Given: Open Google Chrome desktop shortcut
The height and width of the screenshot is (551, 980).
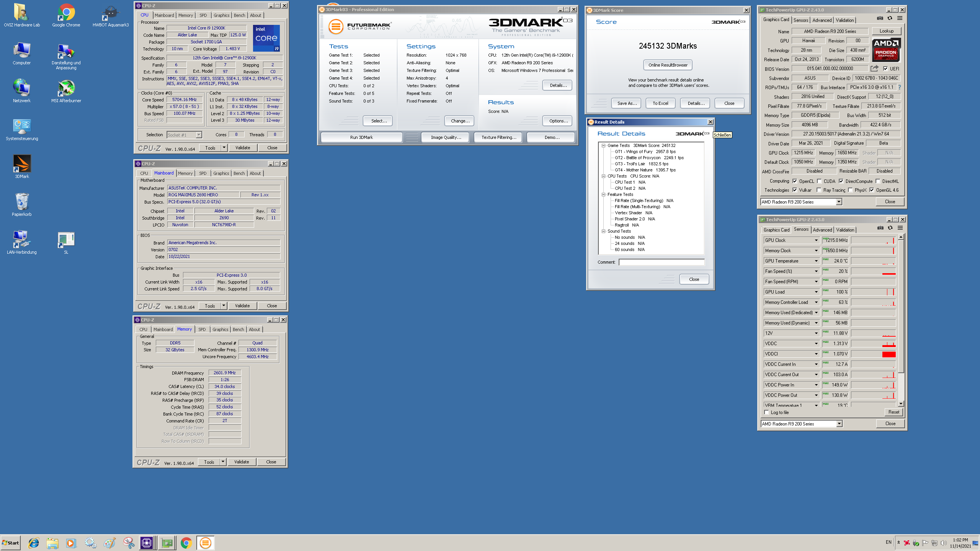Looking at the screenshot, I should click(66, 15).
